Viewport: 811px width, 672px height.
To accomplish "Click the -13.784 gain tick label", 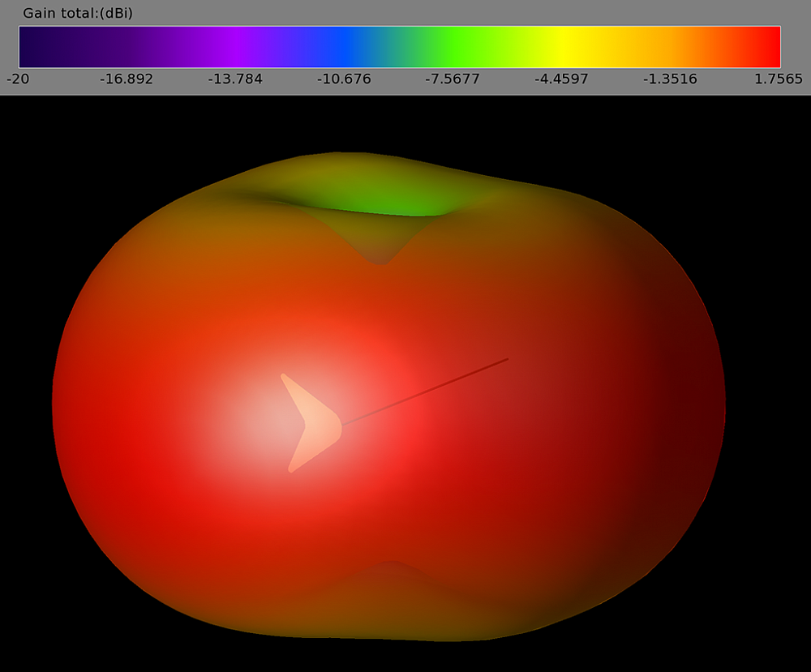I will (237, 79).
